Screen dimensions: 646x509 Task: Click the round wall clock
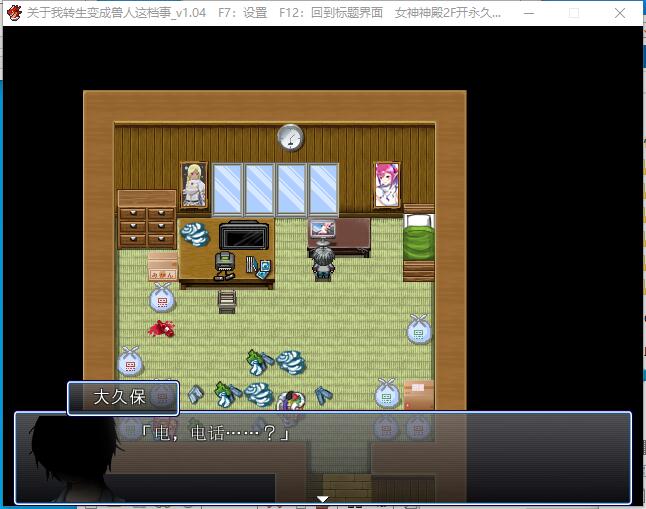click(x=290, y=137)
